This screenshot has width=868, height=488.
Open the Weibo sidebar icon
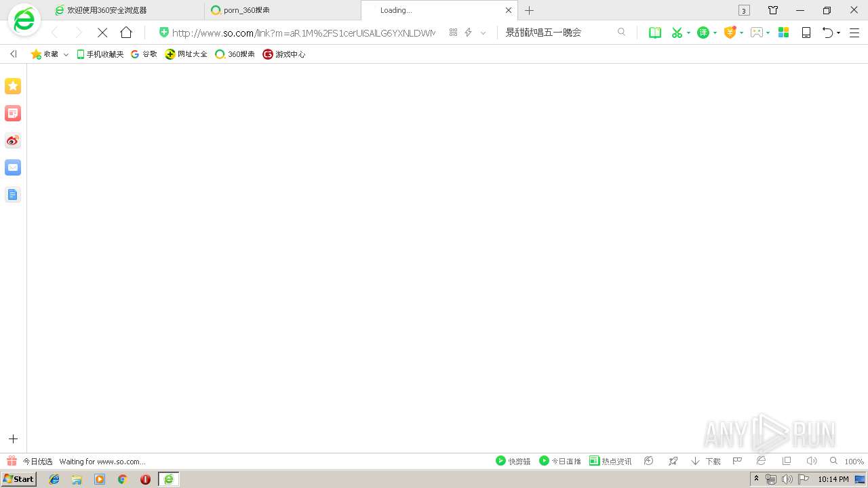(13, 140)
